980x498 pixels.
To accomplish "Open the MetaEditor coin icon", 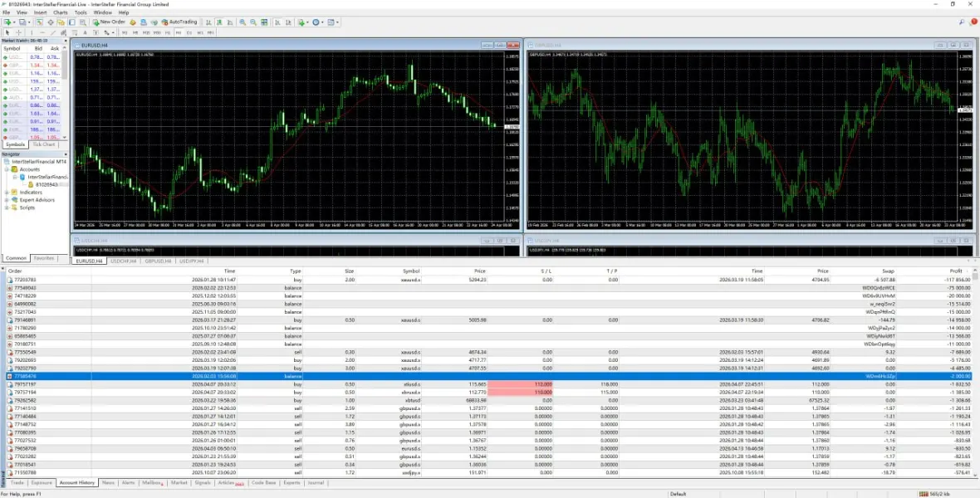I will pos(133,22).
